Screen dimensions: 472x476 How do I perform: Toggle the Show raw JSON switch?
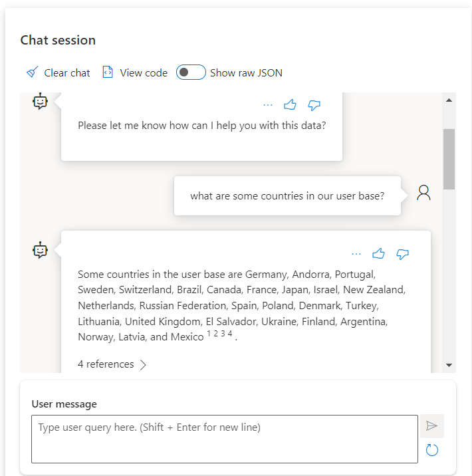[x=191, y=72]
